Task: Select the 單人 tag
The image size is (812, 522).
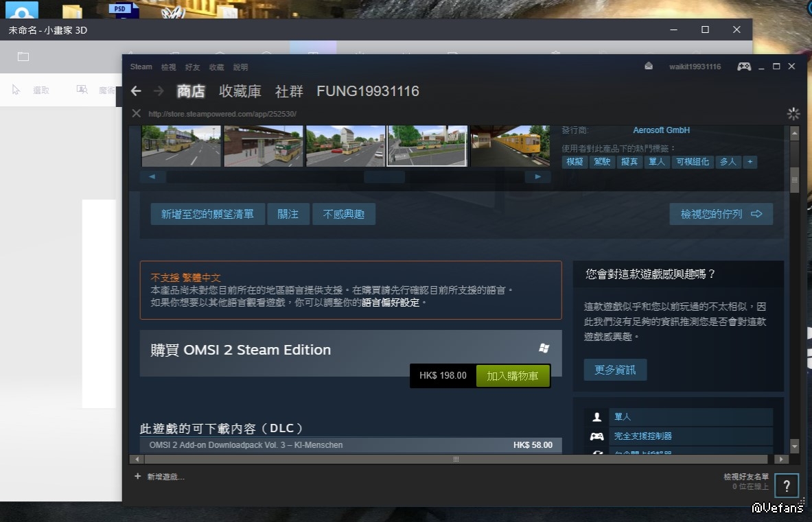Action: [657, 162]
